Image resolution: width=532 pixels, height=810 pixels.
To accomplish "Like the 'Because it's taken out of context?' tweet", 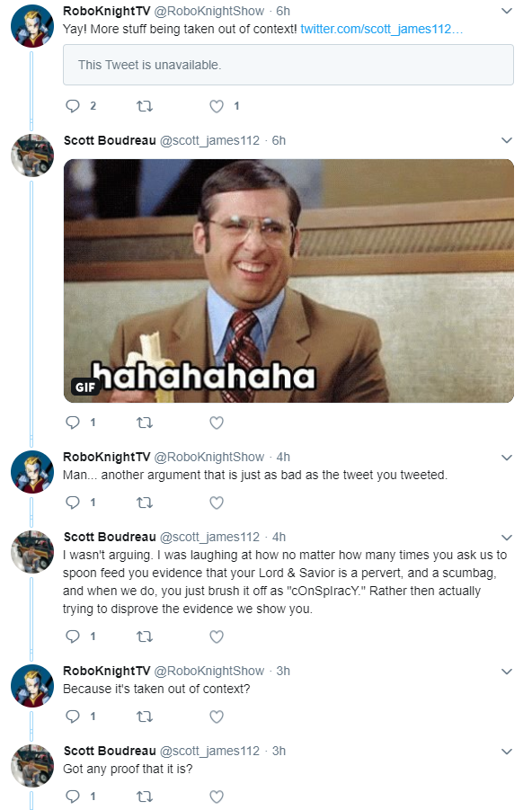I will pyautogui.click(x=217, y=717).
